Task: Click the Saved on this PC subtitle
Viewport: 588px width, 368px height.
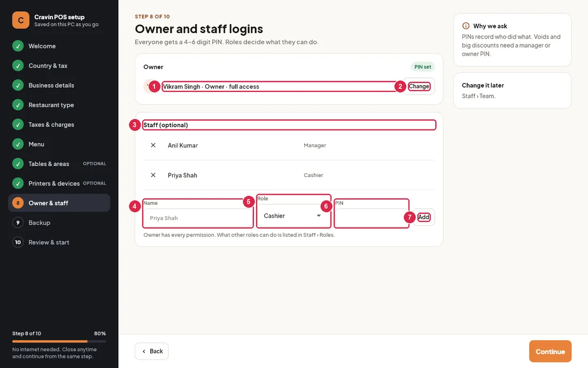Action: (x=66, y=25)
